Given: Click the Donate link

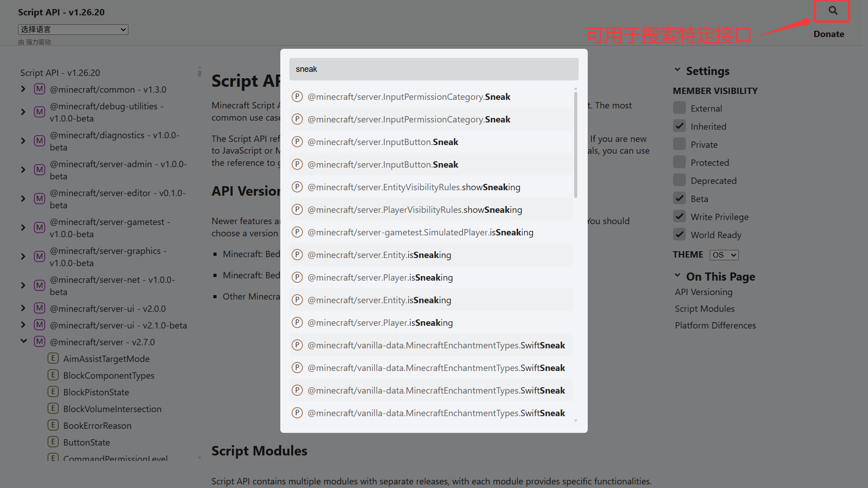Looking at the screenshot, I should coord(829,34).
